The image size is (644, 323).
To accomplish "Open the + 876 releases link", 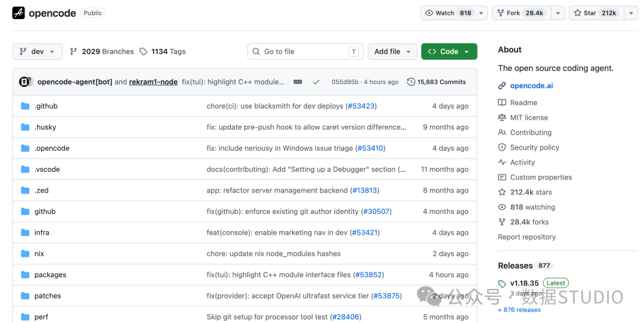I will (x=519, y=310).
